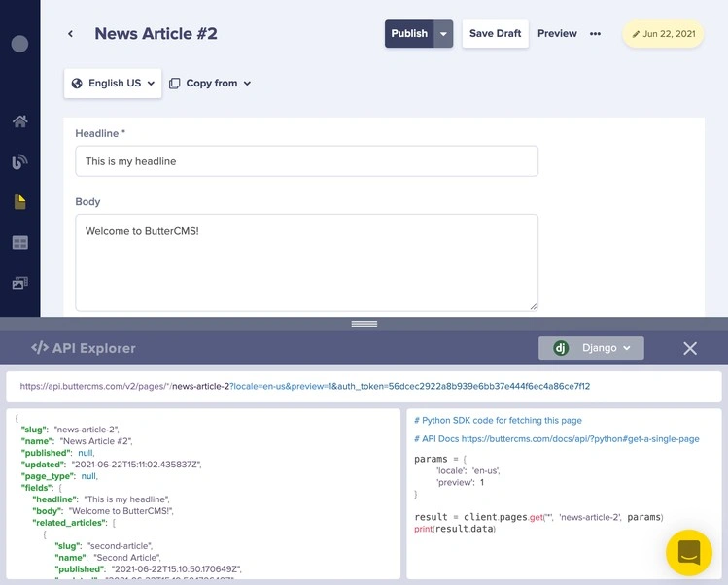Click into the Headline input field
Image resolution: width=728 pixels, height=585 pixels.
[307, 161]
